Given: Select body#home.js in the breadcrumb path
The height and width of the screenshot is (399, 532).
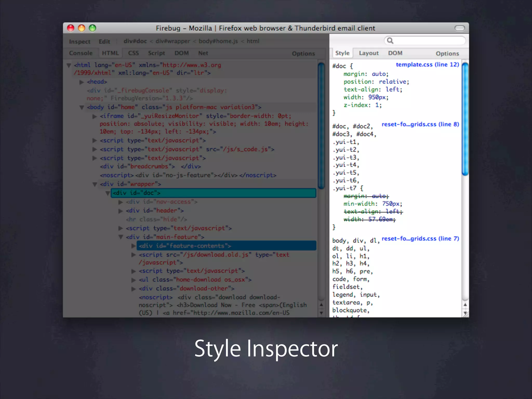Looking at the screenshot, I should [x=218, y=41].
